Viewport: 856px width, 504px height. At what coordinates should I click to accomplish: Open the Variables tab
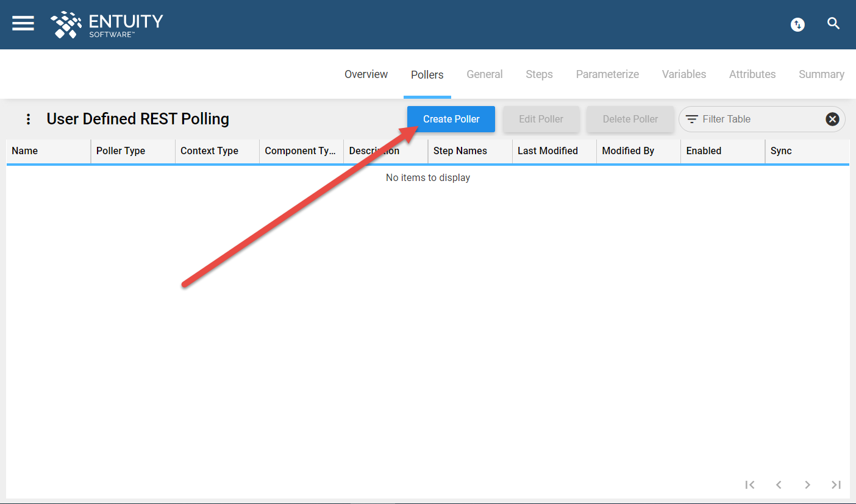[x=683, y=74]
